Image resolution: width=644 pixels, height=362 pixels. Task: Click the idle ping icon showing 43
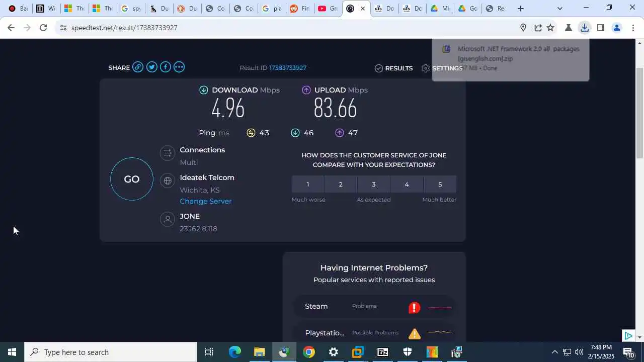coord(251,133)
